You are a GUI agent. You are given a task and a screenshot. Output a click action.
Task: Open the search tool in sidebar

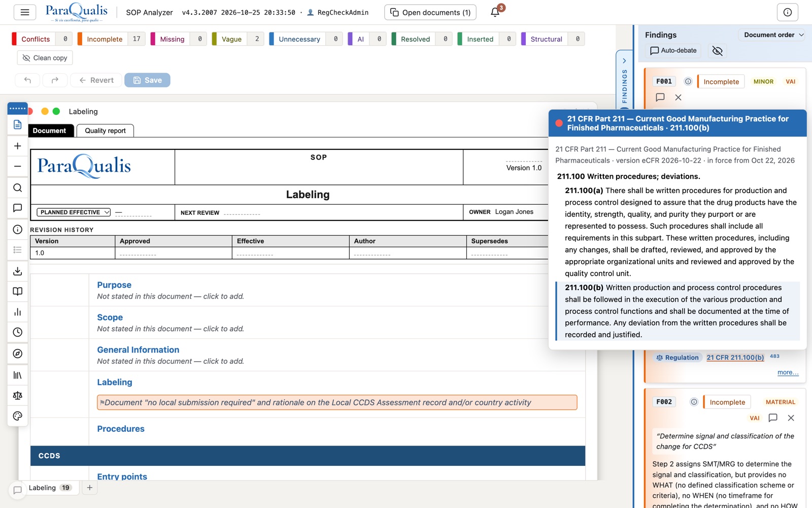[x=18, y=187]
